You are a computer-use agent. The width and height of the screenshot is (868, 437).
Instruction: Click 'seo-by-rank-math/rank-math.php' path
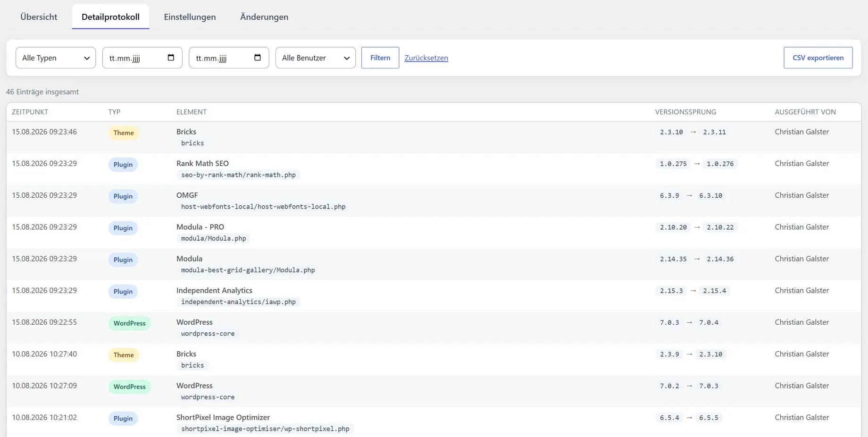pyautogui.click(x=238, y=175)
